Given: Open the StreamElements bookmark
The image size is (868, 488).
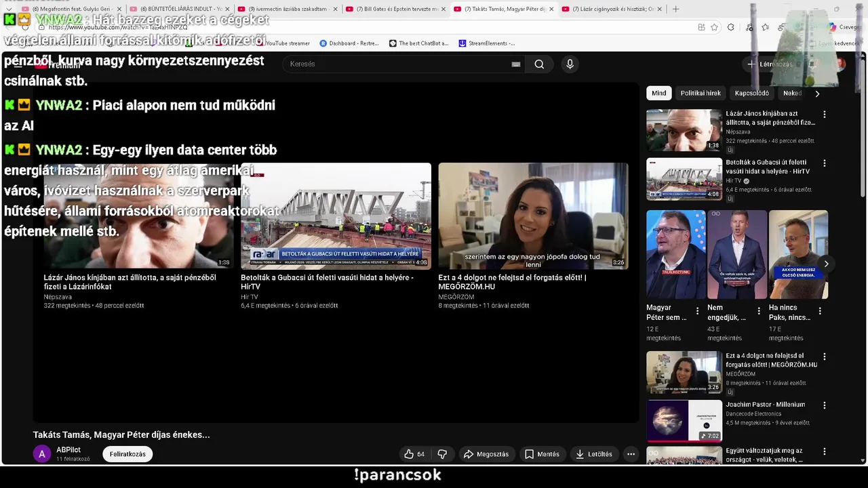Looking at the screenshot, I should point(487,43).
